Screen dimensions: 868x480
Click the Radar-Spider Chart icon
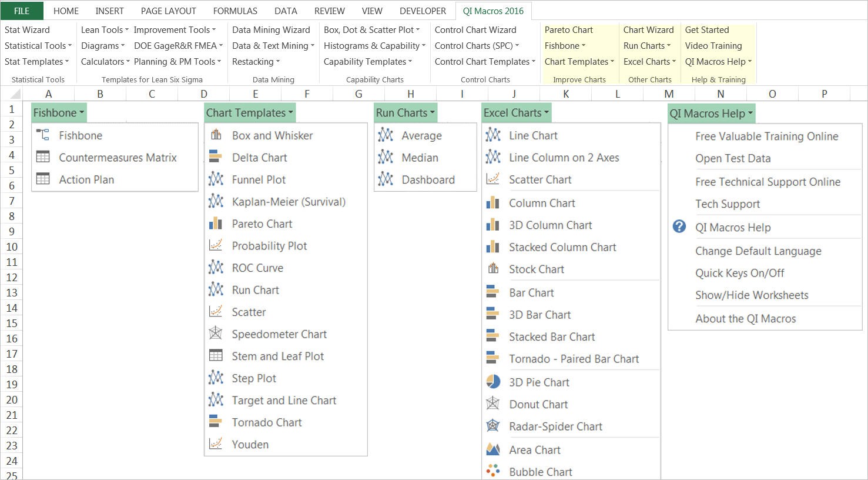[x=493, y=426]
